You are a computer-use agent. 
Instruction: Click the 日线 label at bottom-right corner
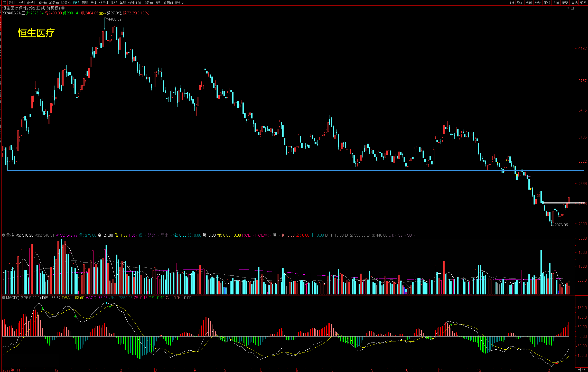point(581,369)
